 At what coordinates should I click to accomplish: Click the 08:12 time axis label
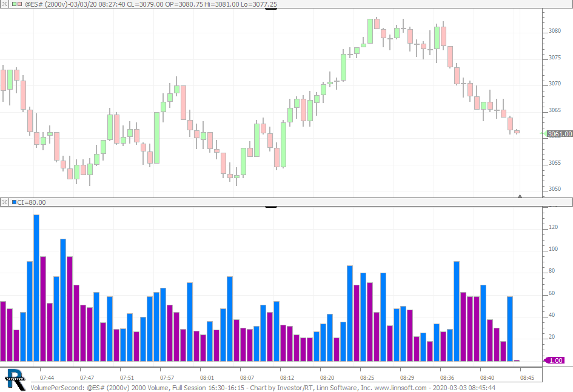pyautogui.click(x=287, y=378)
